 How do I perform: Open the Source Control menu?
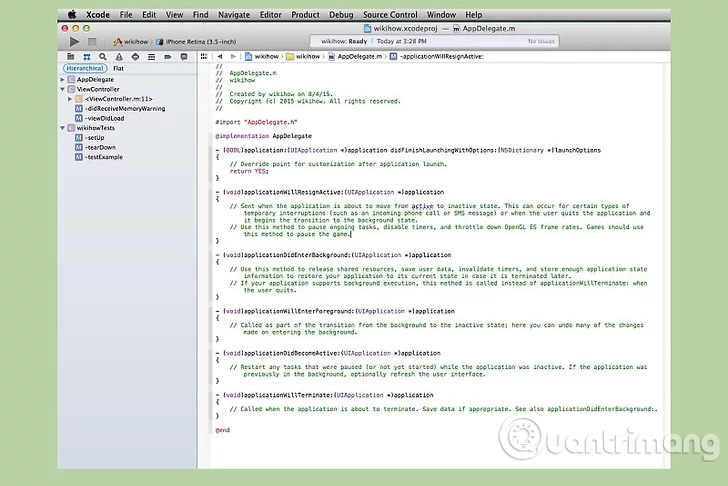[390, 15]
